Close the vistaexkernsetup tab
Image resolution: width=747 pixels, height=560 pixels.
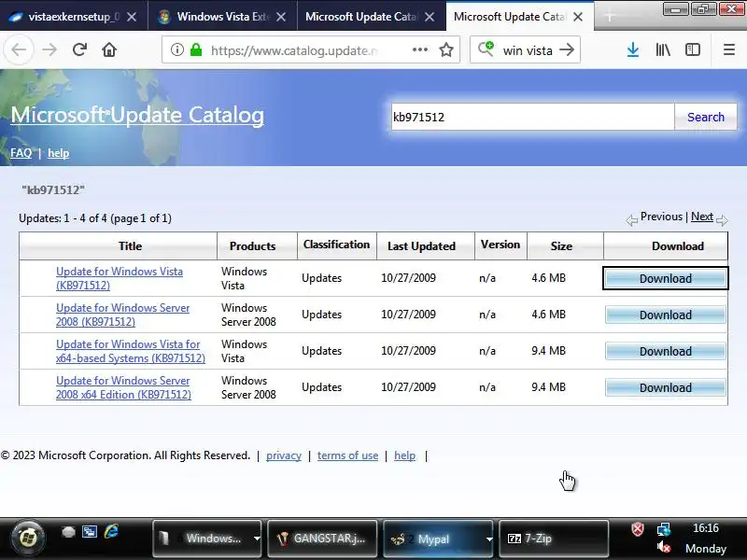pyautogui.click(x=132, y=17)
